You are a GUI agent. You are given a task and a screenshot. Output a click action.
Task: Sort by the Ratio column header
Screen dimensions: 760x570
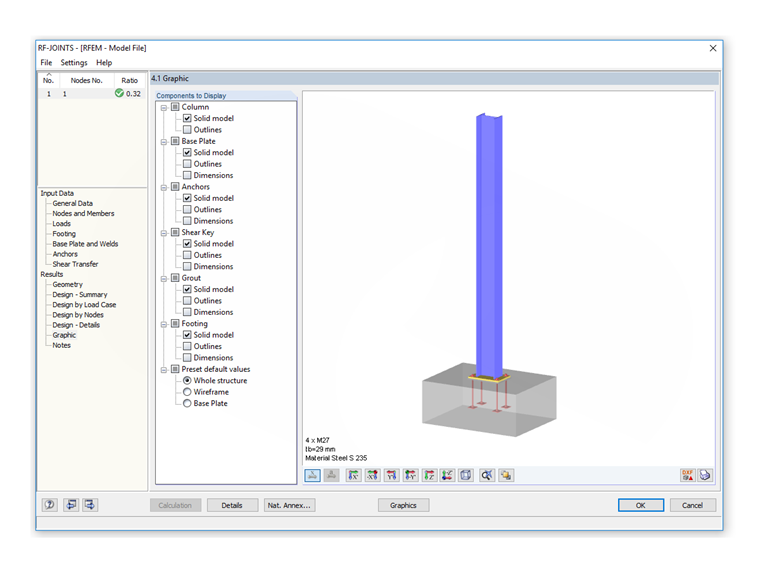pos(129,80)
